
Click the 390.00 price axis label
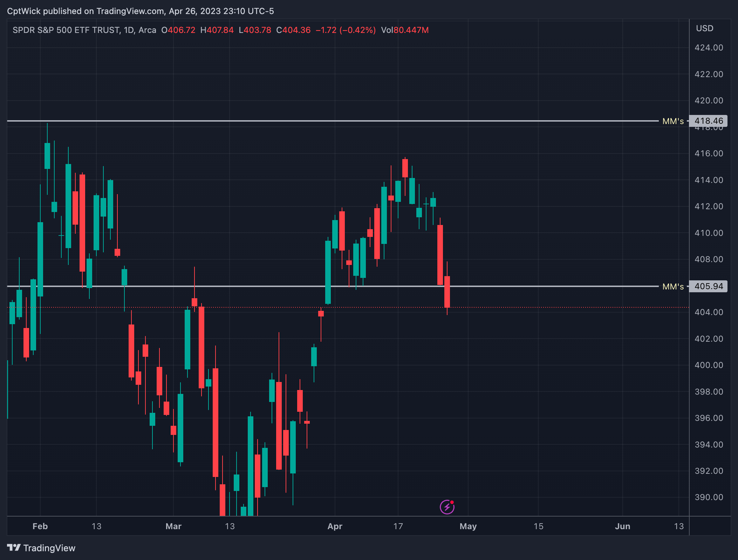coord(709,497)
